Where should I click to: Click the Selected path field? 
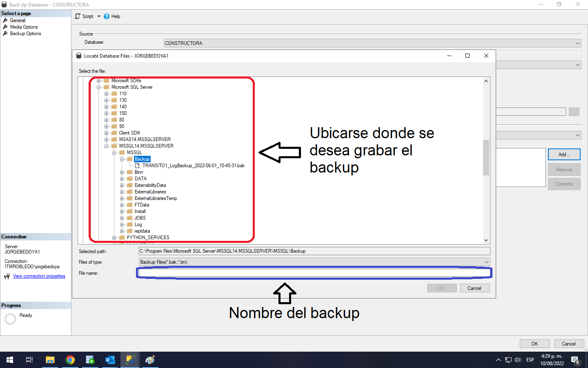314,251
